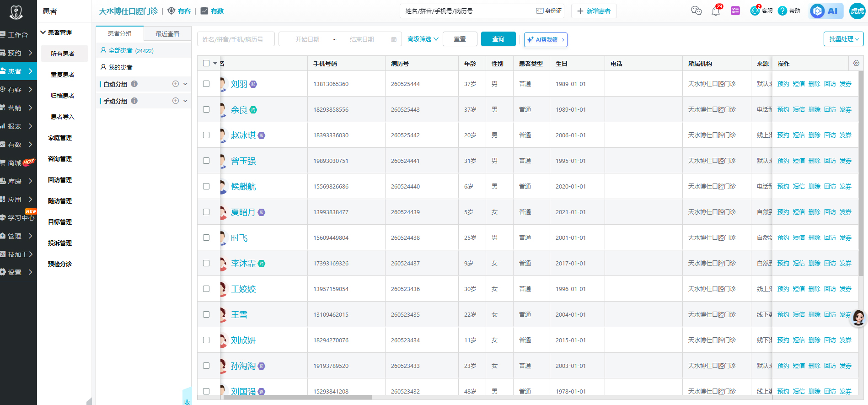
Task: Click the 新增患者 button
Action: [x=594, y=11]
